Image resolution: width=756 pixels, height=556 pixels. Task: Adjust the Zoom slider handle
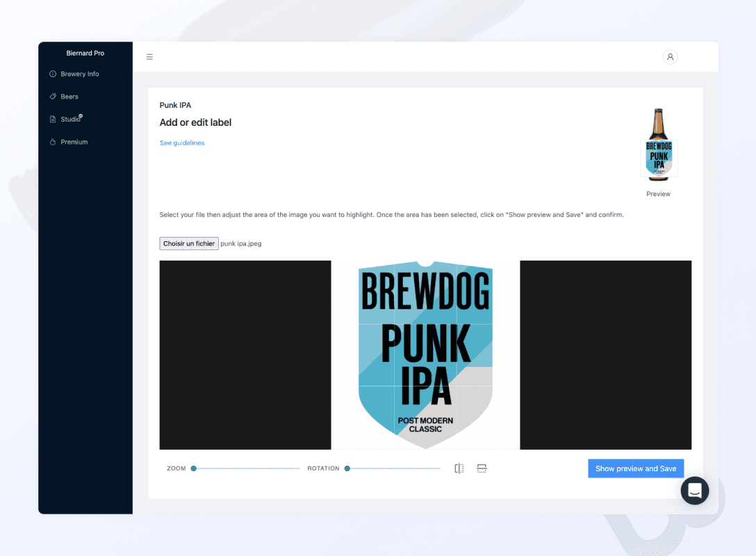[x=193, y=468]
